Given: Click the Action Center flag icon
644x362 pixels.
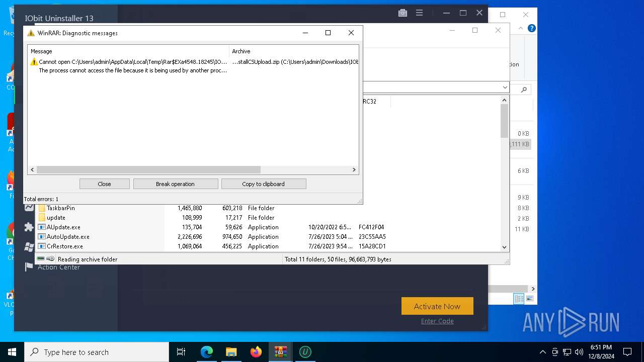Looking at the screenshot, I should tap(29, 267).
